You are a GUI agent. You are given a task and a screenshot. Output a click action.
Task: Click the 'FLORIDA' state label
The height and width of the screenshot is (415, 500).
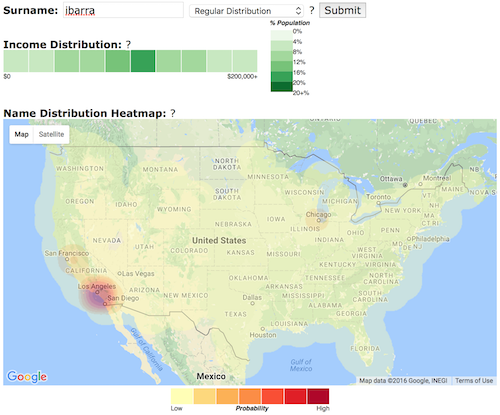(365, 348)
